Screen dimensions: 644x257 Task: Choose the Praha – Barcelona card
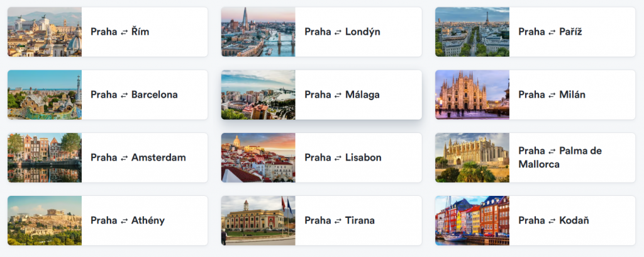coord(108,94)
